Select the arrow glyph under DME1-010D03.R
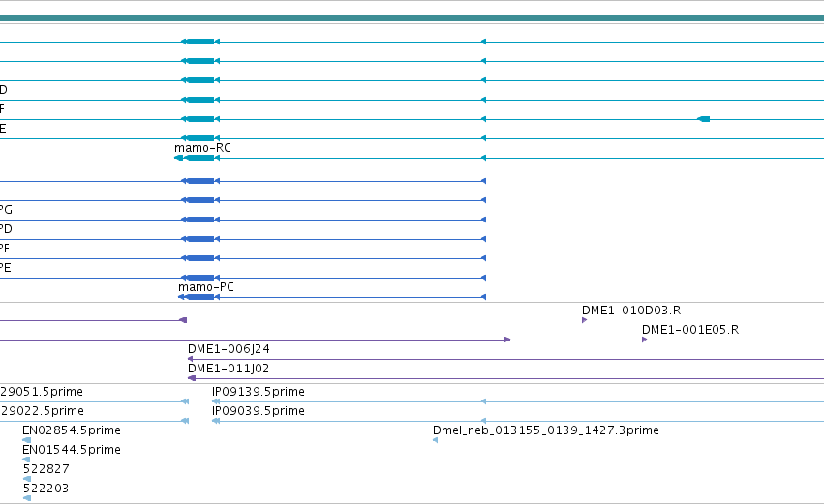This screenshot has height=504, width=824. coord(585,320)
